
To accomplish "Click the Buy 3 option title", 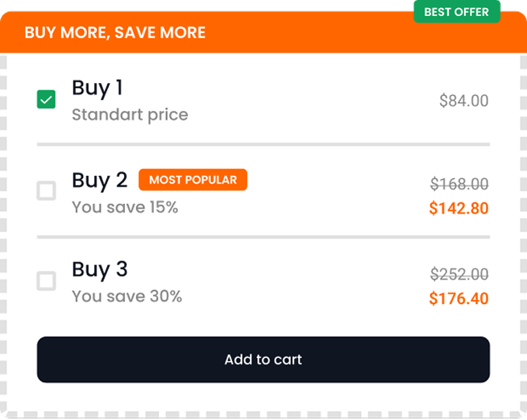I will 100,269.
